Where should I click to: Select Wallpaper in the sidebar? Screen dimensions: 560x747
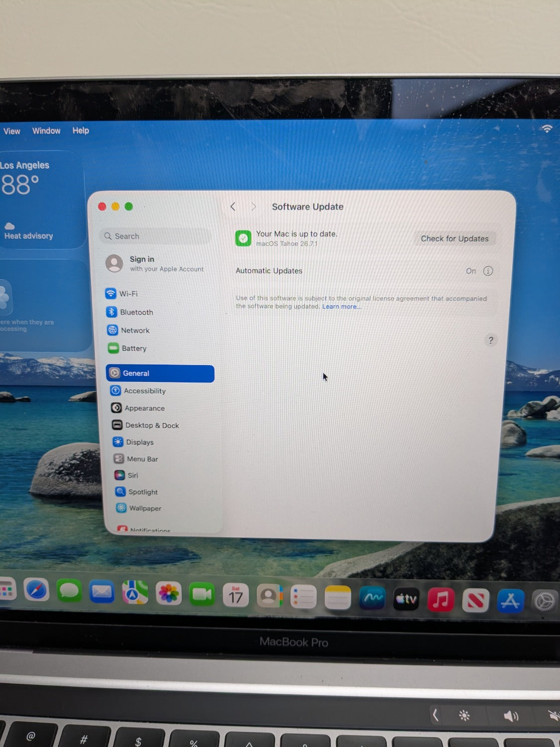[x=139, y=508]
